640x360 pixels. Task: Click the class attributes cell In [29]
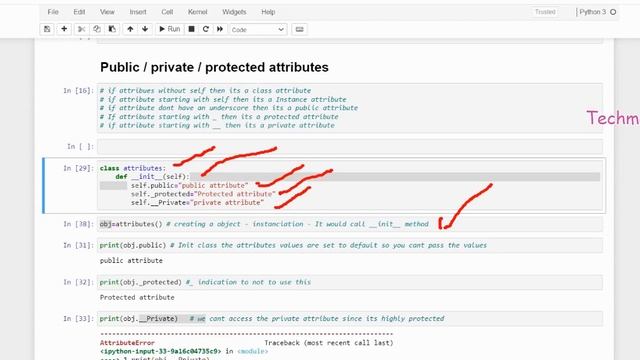(350, 185)
